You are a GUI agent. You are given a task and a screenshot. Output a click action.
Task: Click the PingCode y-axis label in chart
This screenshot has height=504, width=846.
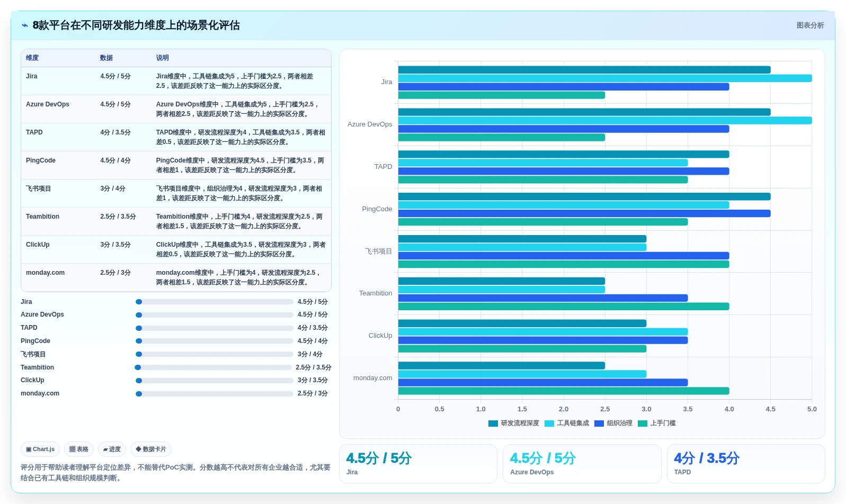pos(377,209)
